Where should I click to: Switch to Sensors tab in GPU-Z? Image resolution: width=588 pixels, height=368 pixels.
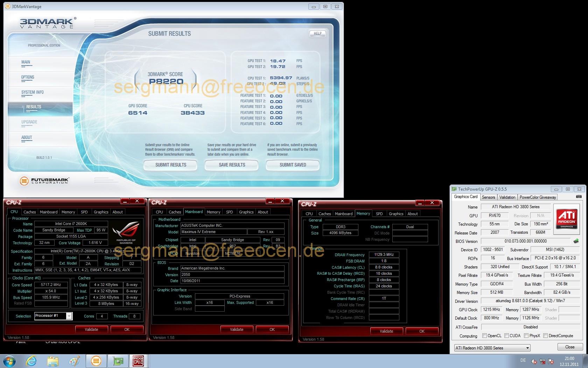(488, 197)
